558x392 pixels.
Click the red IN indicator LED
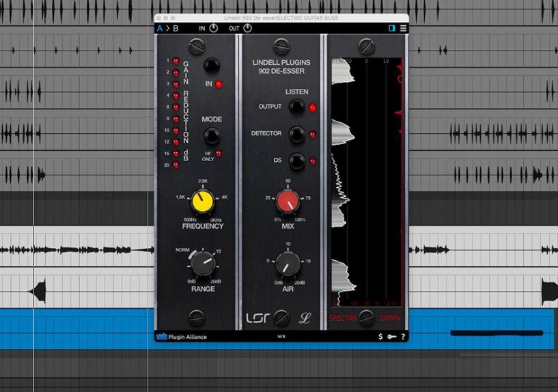point(219,84)
